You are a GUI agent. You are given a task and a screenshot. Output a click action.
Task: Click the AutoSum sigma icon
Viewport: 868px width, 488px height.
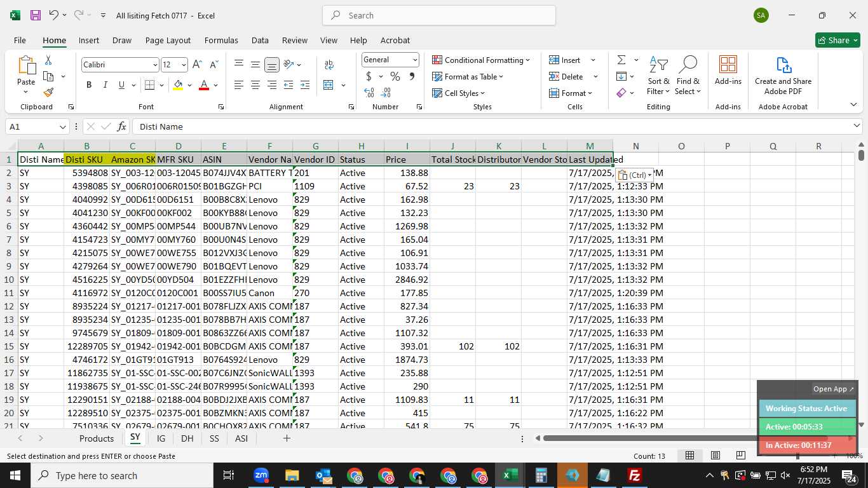pyautogui.click(x=621, y=60)
